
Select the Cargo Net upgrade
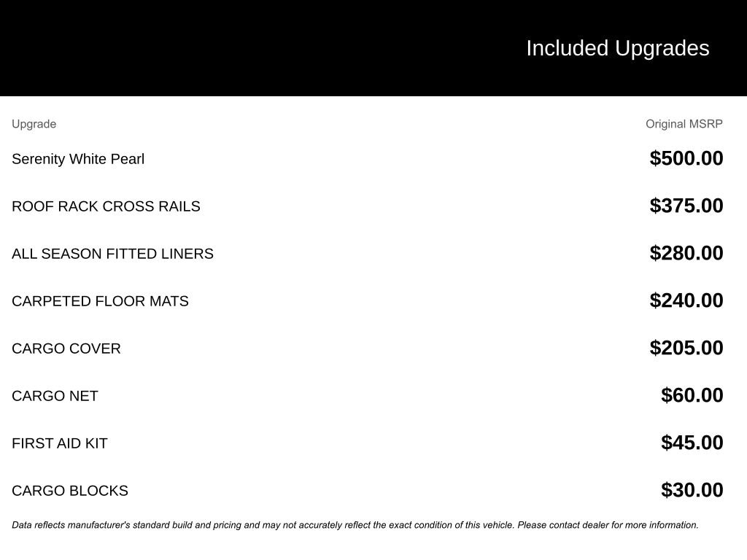coord(55,396)
